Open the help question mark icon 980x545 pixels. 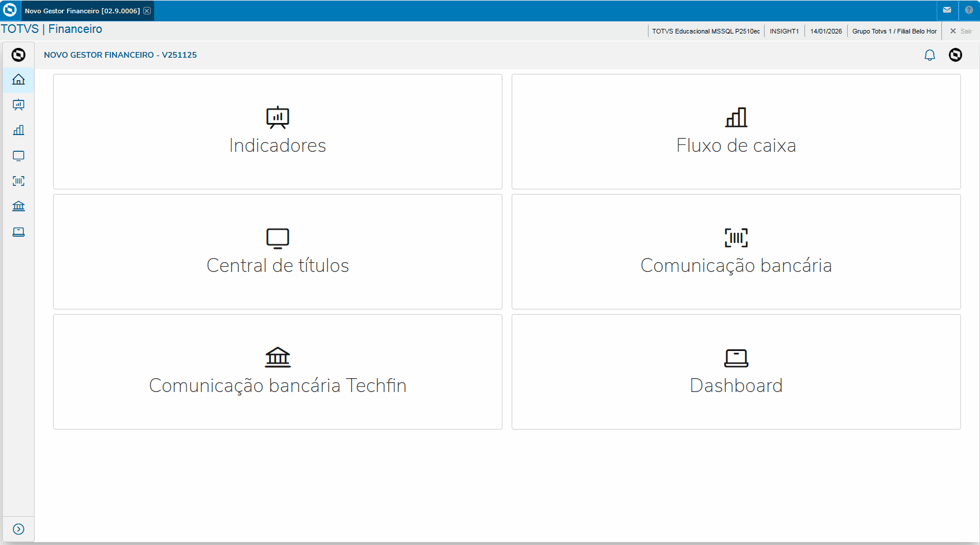coord(969,10)
